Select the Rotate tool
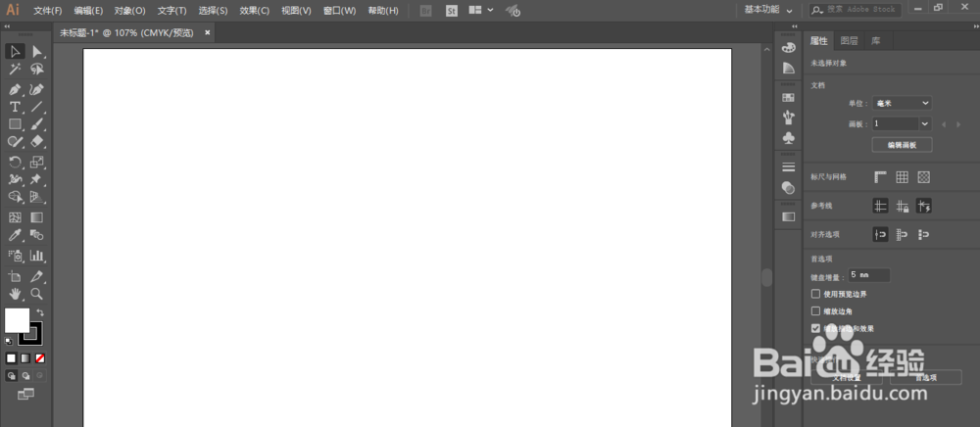980x427 pixels. point(15,163)
